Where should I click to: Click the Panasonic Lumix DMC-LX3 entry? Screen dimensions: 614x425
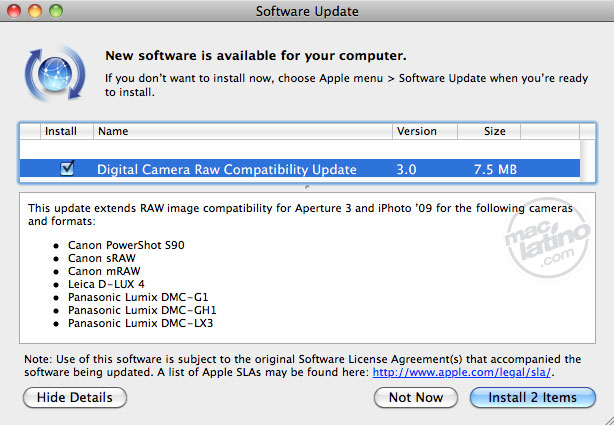140,323
